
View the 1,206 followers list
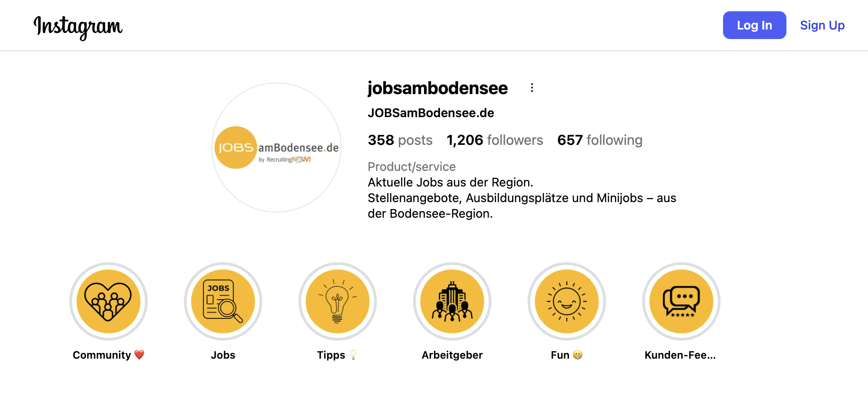pyautogui.click(x=495, y=140)
